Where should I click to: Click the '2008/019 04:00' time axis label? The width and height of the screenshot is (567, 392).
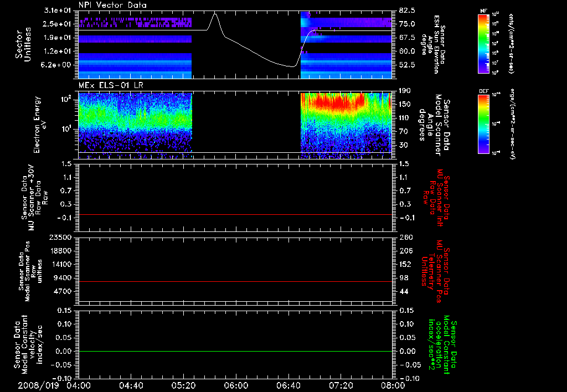(x=54, y=385)
